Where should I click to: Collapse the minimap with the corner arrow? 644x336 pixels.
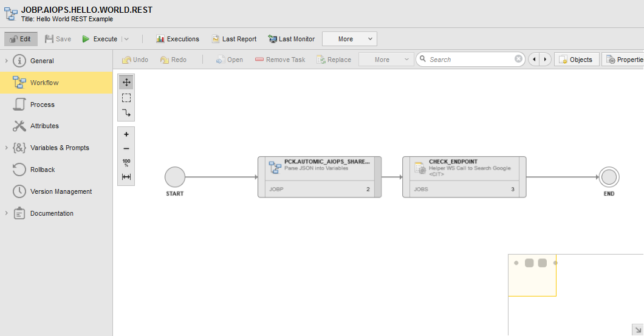tap(637, 329)
